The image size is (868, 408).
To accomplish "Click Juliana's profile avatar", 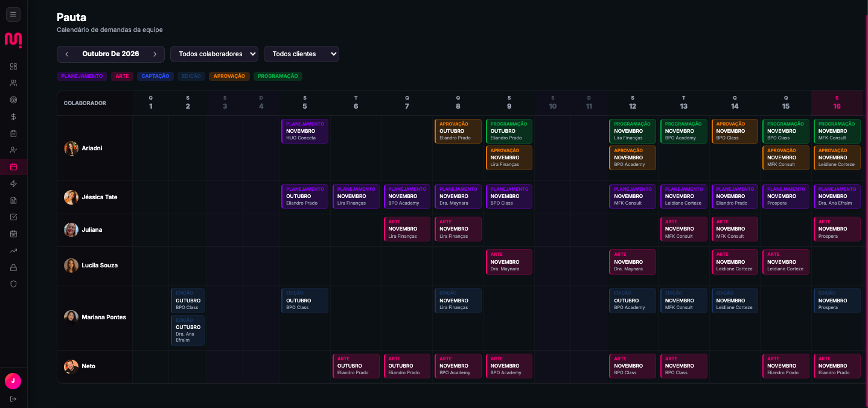I will (x=71, y=230).
